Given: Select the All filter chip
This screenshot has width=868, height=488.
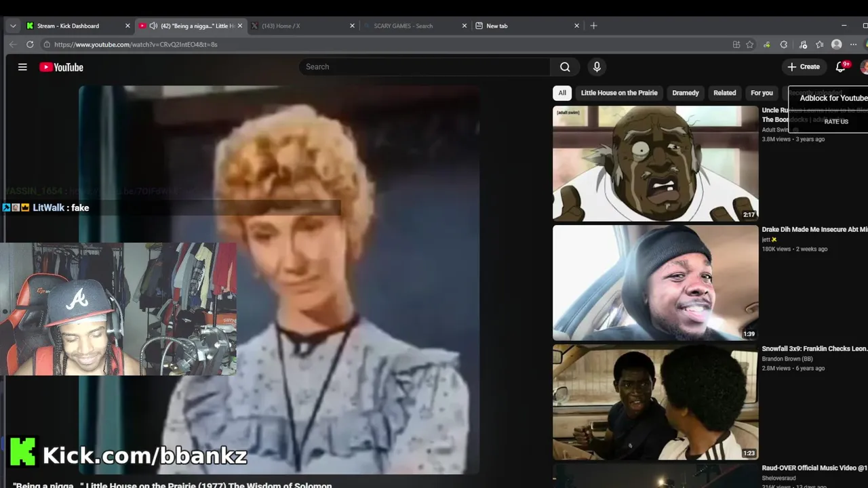Looking at the screenshot, I should click(x=562, y=93).
